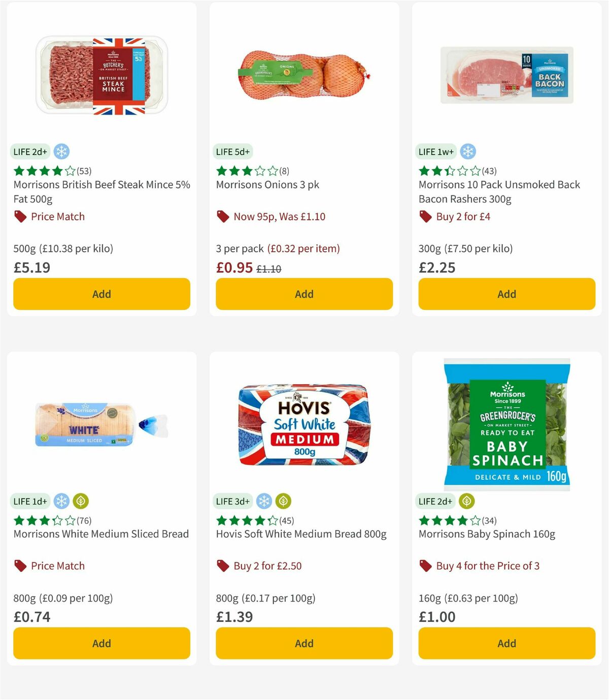The width and height of the screenshot is (609, 700).
Task: Open Hovis Soft White Medium Bread 800g details
Action: point(301,534)
